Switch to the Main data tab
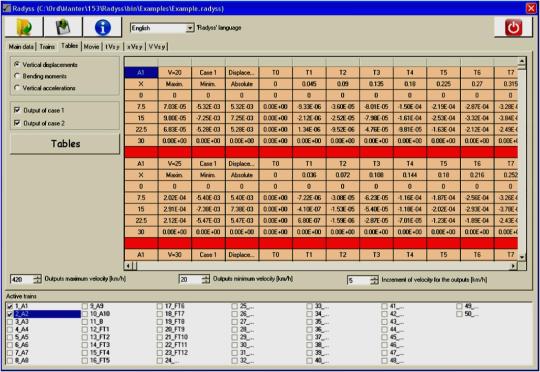 pyautogui.click(x=21, y=46)
